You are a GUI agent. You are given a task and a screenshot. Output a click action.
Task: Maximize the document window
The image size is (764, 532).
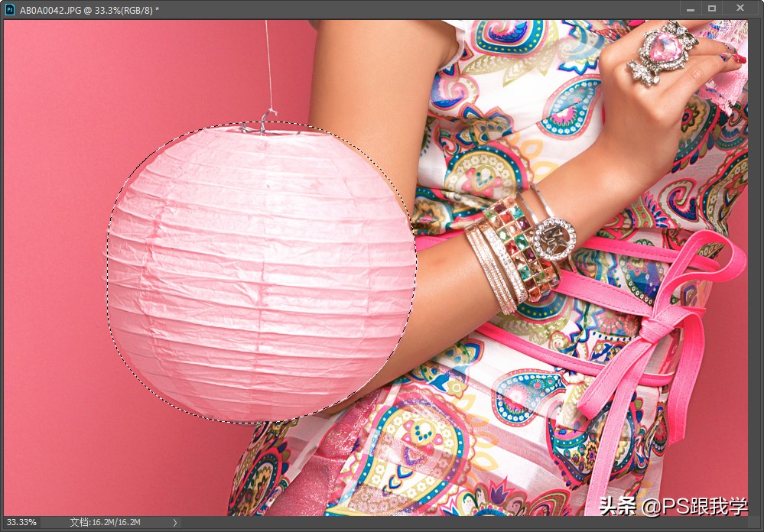coord(712,8)
